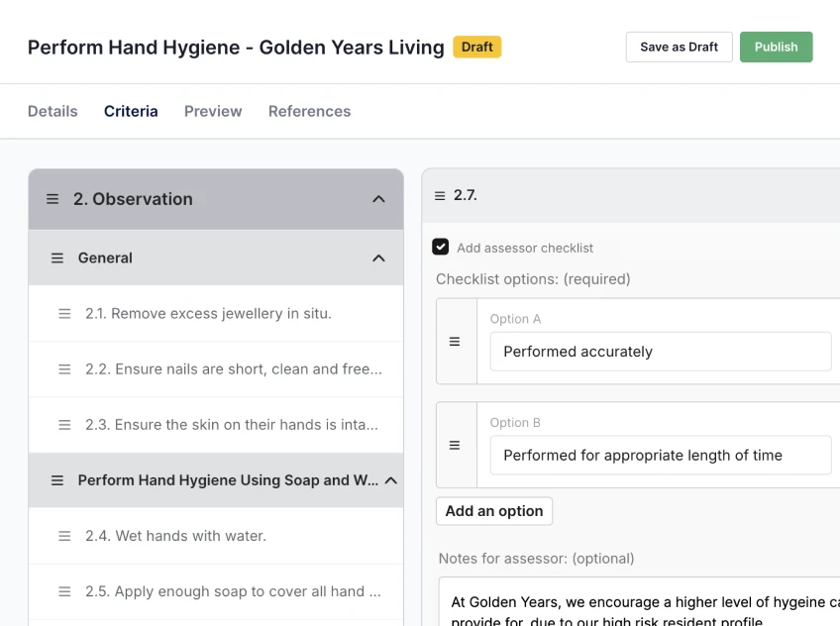
Task: Select the drag handle for item 2.1
Action: tap(62, 313)
